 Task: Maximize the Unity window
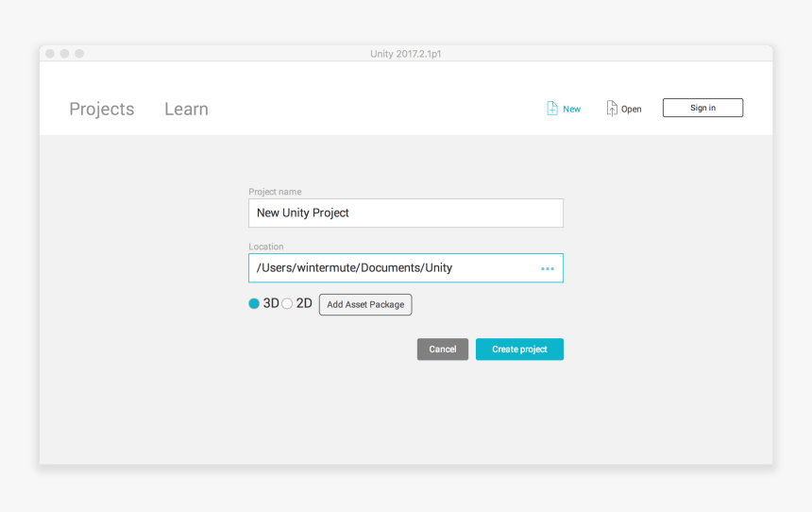(79, 54)
